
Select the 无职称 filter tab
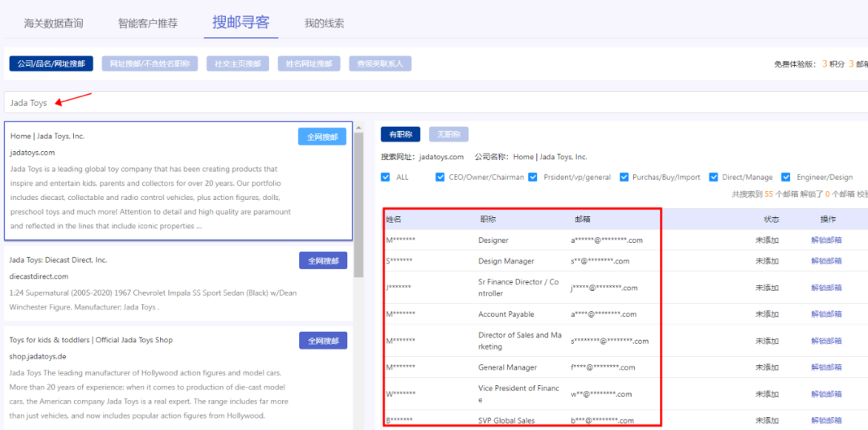(x=448, y=134)
